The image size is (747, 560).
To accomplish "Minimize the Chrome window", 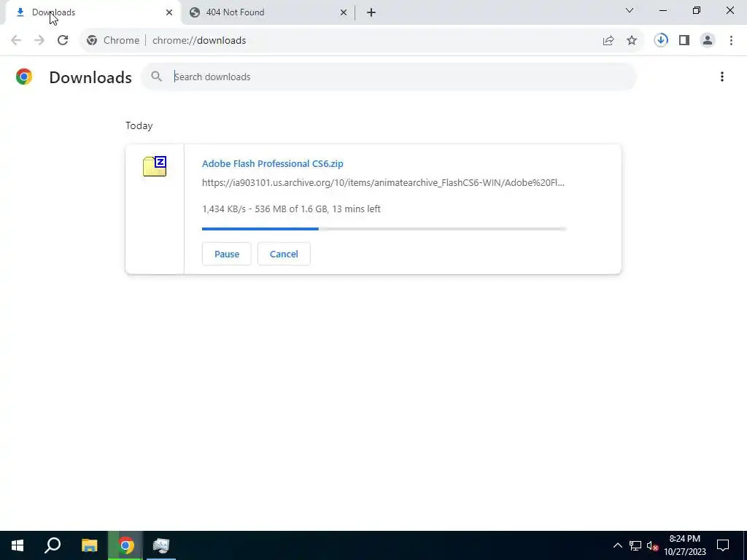I will coord(663,10).
